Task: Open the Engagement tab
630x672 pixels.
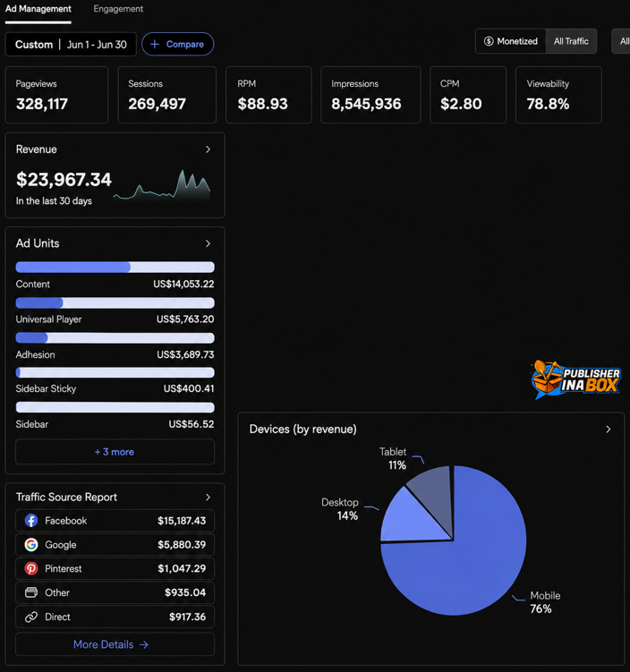Action: pyautogui.click(x=118, y=9)
